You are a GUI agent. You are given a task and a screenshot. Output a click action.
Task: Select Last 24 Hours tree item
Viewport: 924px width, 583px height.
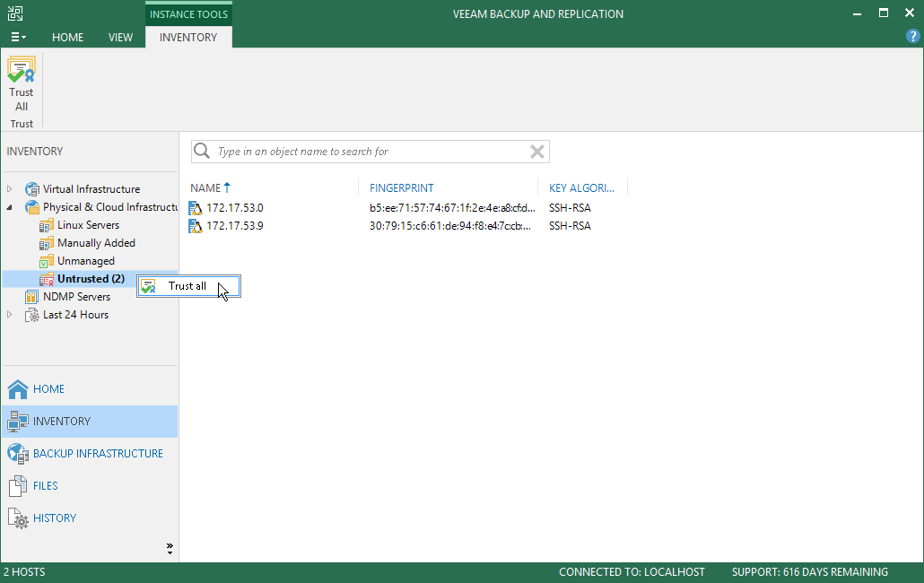point(75,315)
